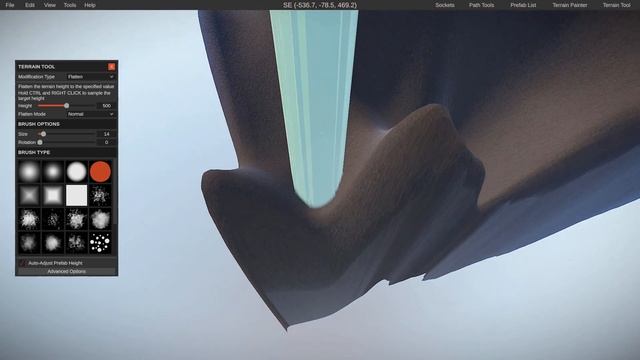Select the scattered speckle brush beside white square
This screenshot has width=640, height=360.
click(100, 196)
